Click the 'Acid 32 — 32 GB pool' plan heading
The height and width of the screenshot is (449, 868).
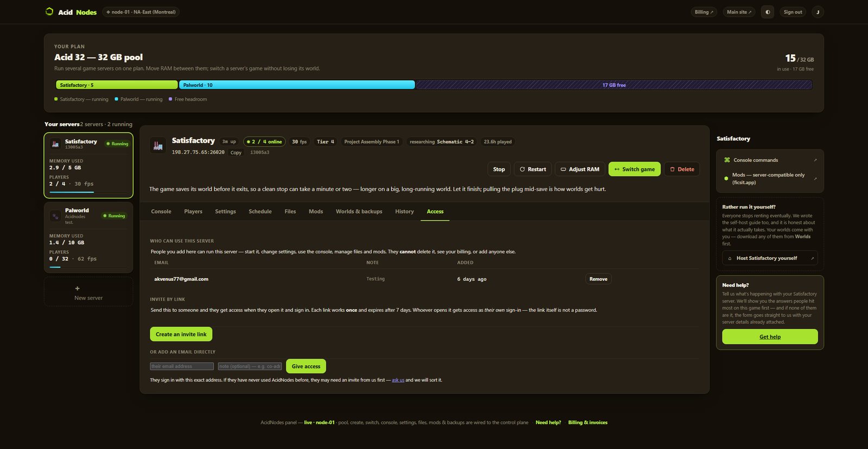(x=98, y=57)
